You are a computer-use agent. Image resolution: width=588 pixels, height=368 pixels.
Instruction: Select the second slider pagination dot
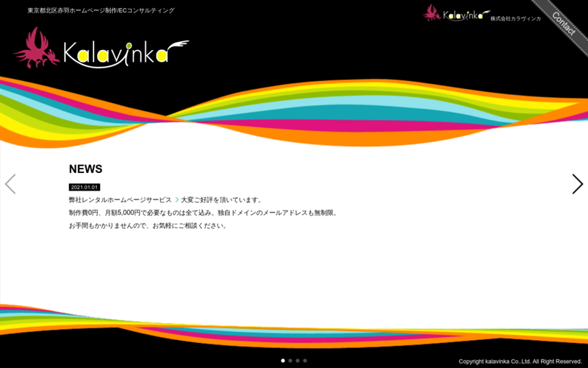coord(290,361)
